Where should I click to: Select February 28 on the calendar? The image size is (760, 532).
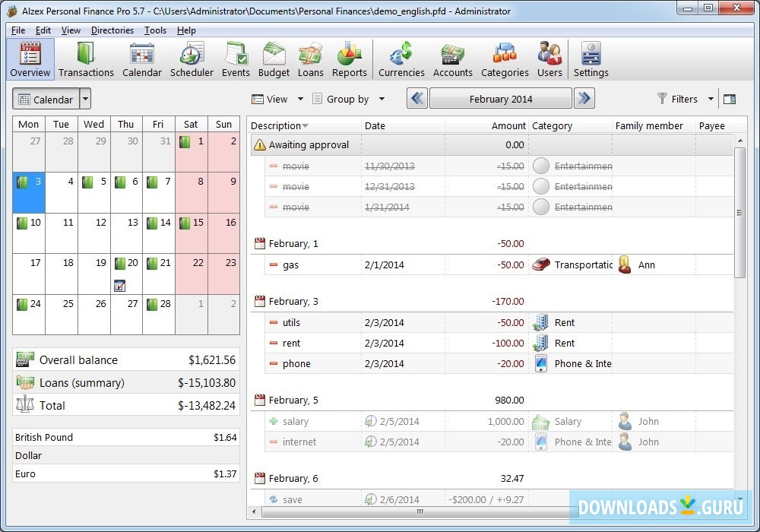click(159, 315)
